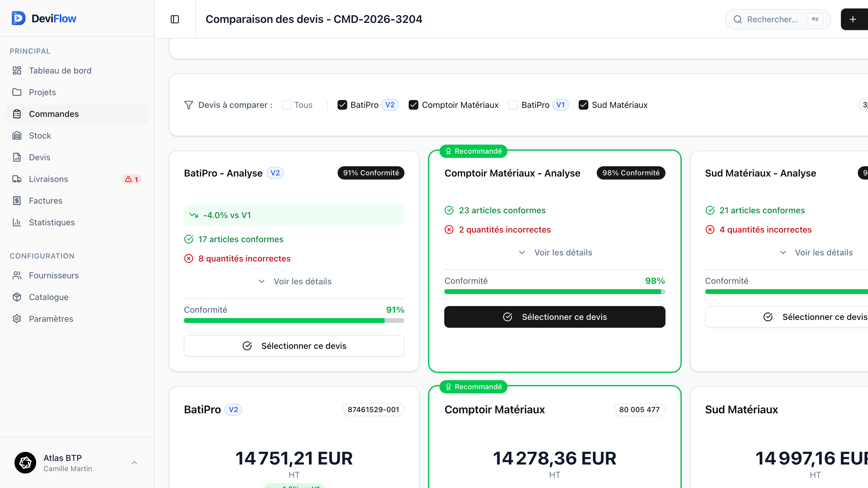
Task: Click the green check next to 21 articles conformes
Action: [710, 210]
